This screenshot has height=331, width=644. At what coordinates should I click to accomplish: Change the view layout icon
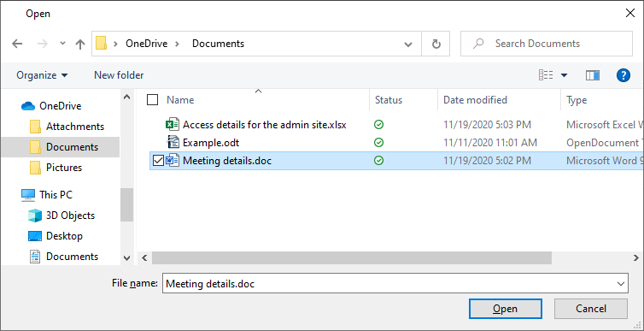pyautogui.click(x=546, y=75)
